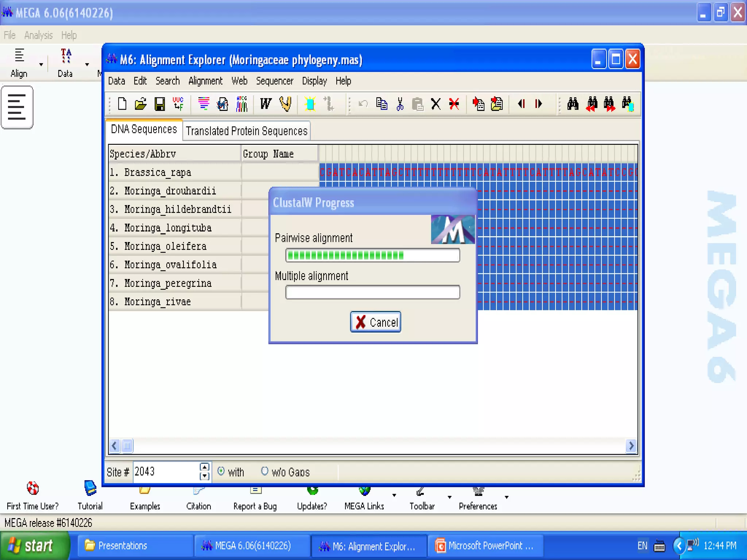Expand the Preferences dropdown arrow
This screenshot has height=560, width=747.
coord(507,497)
